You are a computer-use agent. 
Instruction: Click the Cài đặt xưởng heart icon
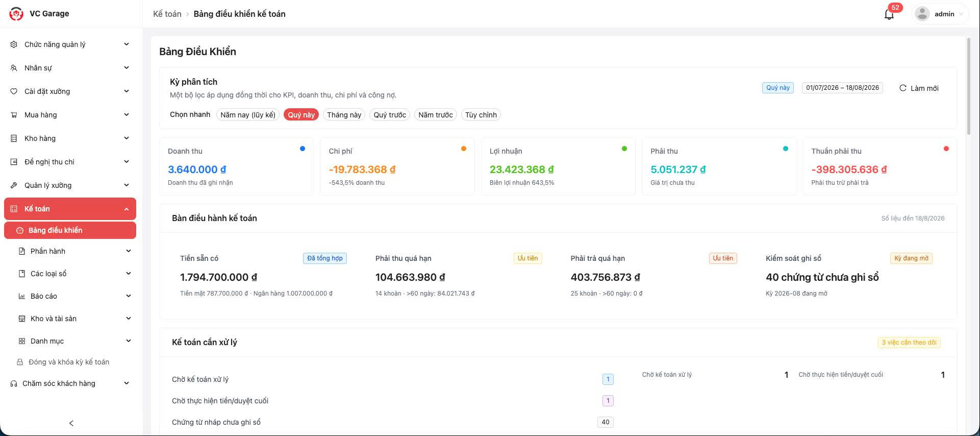click(14, 91)
